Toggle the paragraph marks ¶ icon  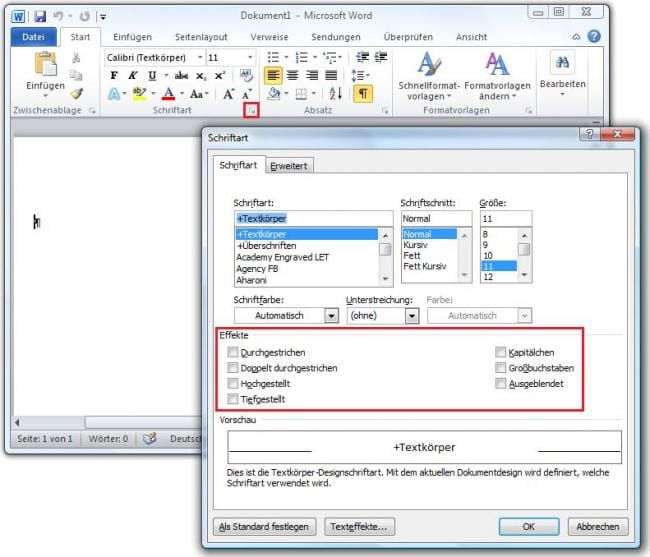pyautogui.click(x=363, y=94)
